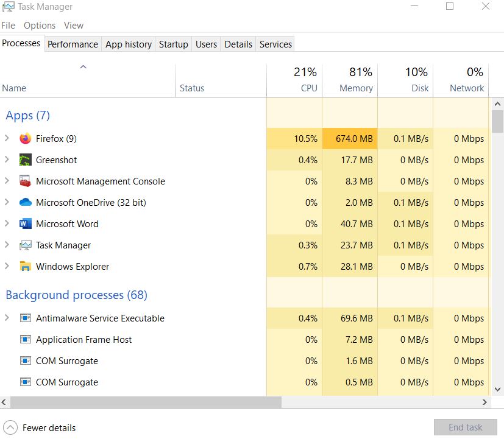
Task: Click the Microsoft Management Console icon
Action: 24,181
